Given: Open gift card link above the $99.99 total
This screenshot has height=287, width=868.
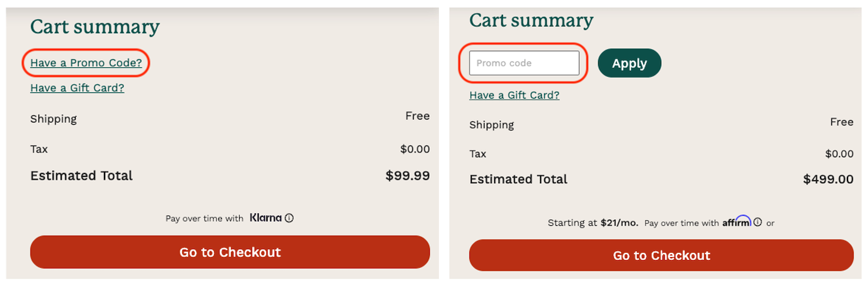Looking at the screenshot, I should coord(77,88).
